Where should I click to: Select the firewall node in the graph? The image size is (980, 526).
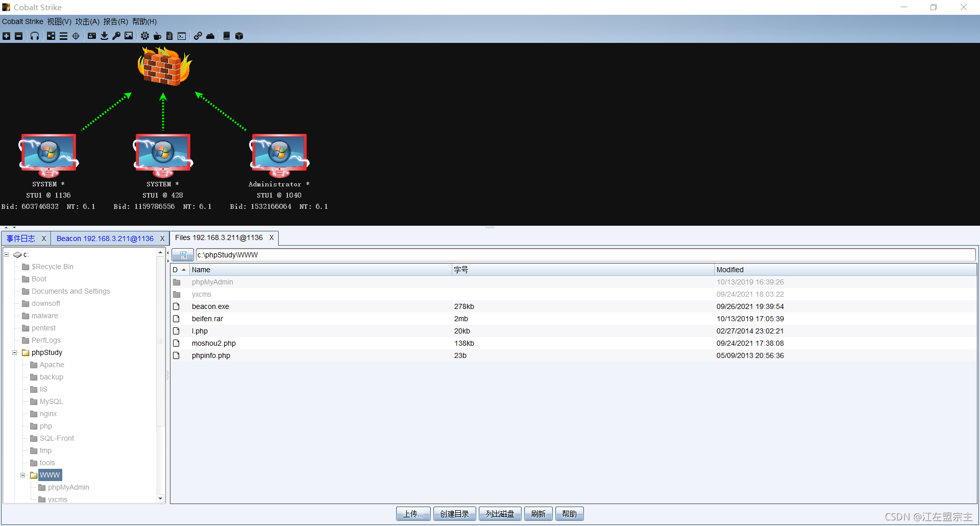(x=164, y=66)
